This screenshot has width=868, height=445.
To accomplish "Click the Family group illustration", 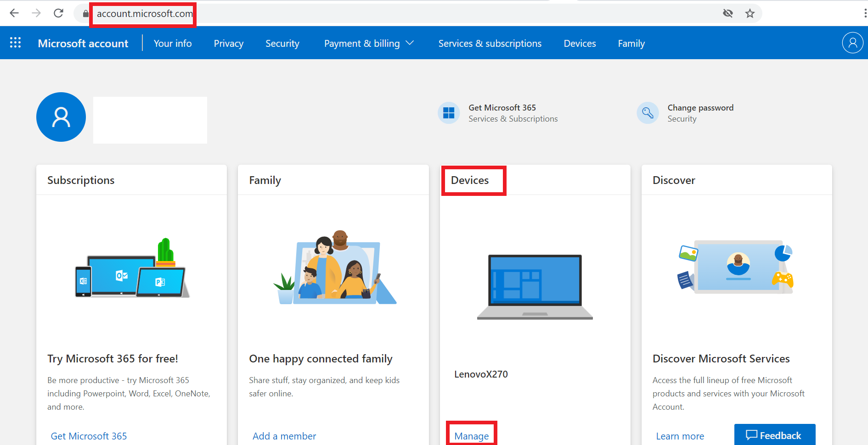I will (335, 267).
